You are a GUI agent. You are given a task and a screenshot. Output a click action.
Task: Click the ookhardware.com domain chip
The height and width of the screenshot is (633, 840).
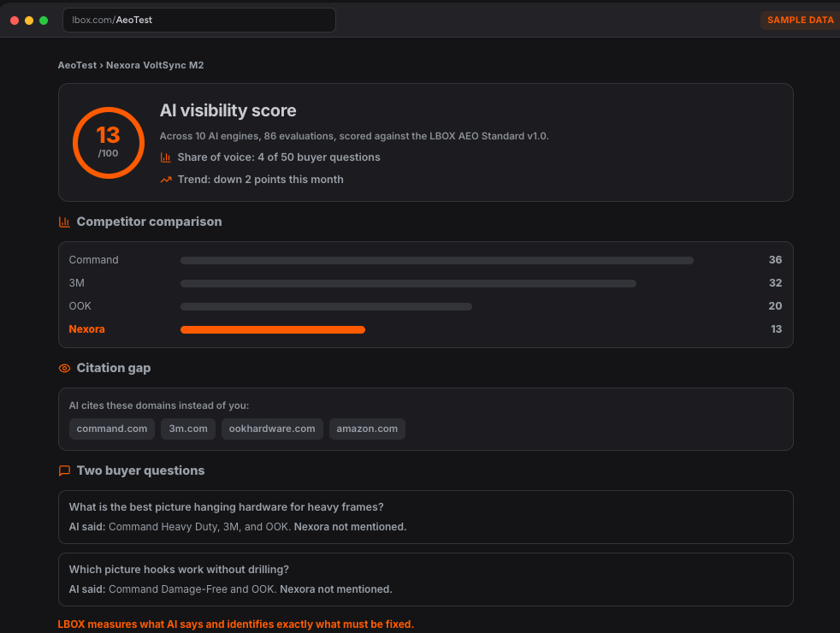[272, 429]
